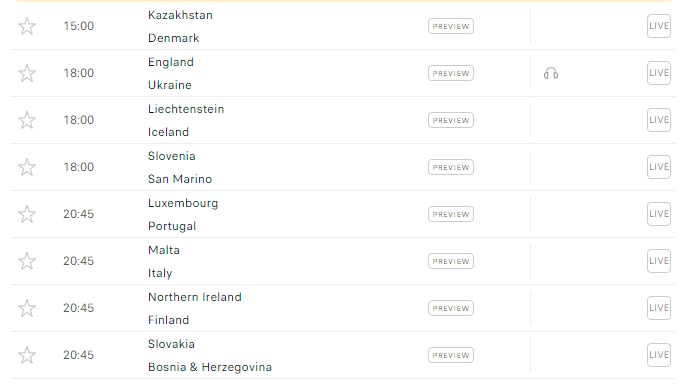Open the Malta vs Italy preview
Screen dimensions: 684x390
pyautogui.click(x=451, y=261)
